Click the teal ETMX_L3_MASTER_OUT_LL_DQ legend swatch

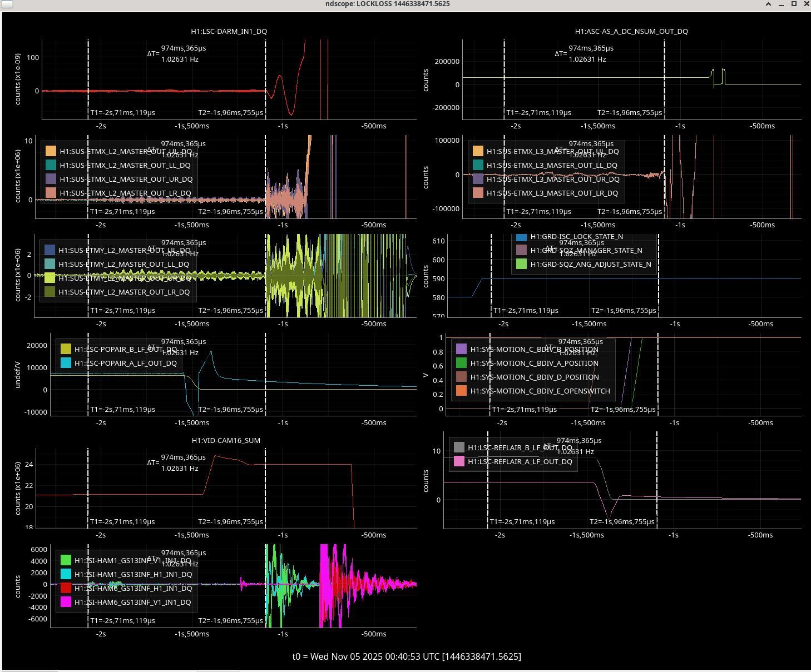pos(478,165)
